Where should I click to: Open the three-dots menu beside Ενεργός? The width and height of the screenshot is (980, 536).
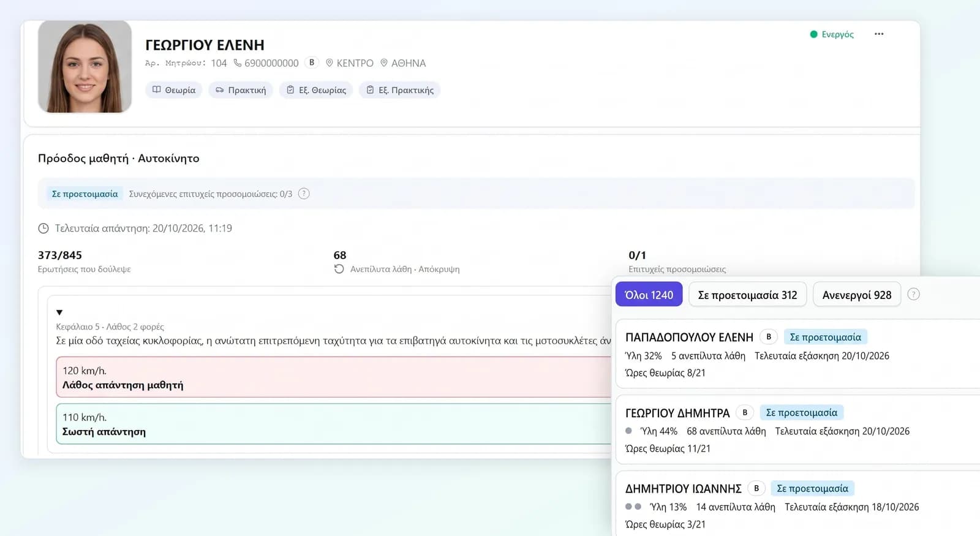[879, 34]
